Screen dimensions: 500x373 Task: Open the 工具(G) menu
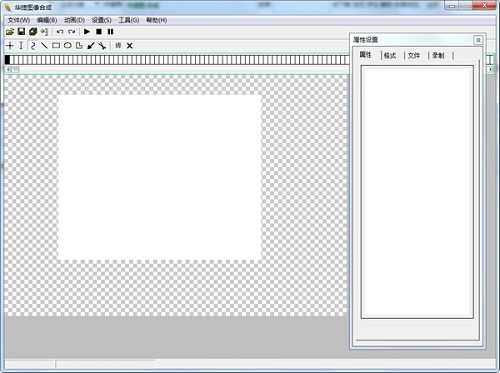click(129, 20)
